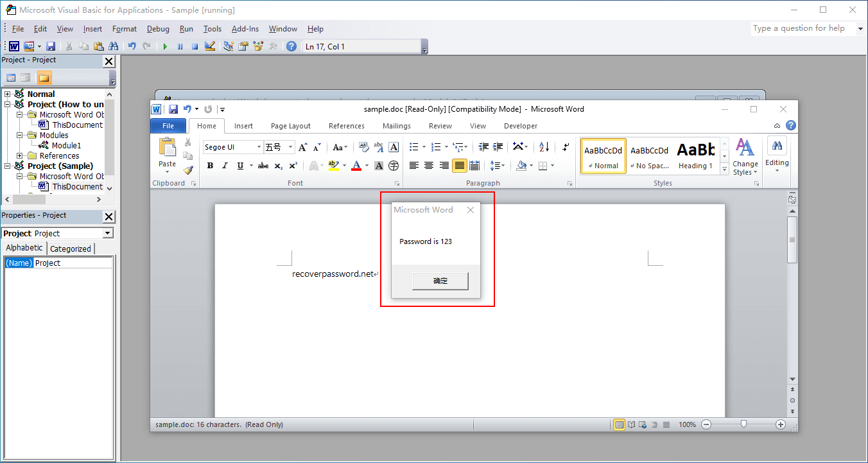This screenshot has width=868, height=463.
Task: Apply the Heading 1 style
Action: point(696,156)
